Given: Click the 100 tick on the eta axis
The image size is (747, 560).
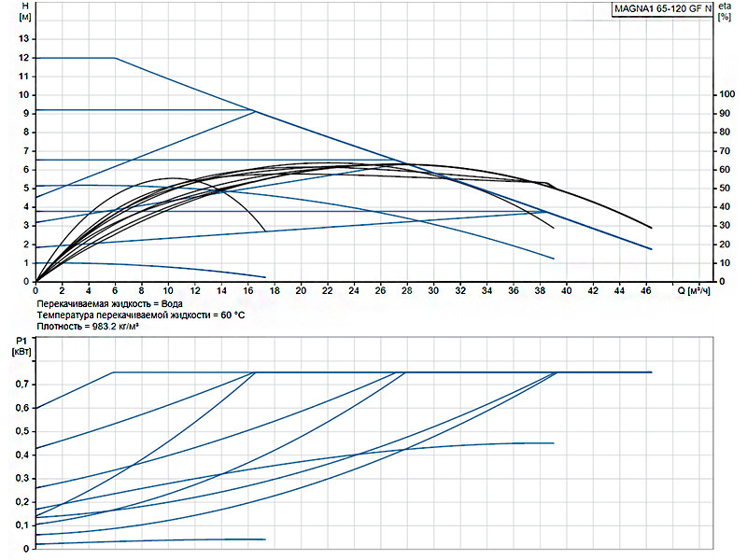Looking at the screenshot, I should coord(726,94).
